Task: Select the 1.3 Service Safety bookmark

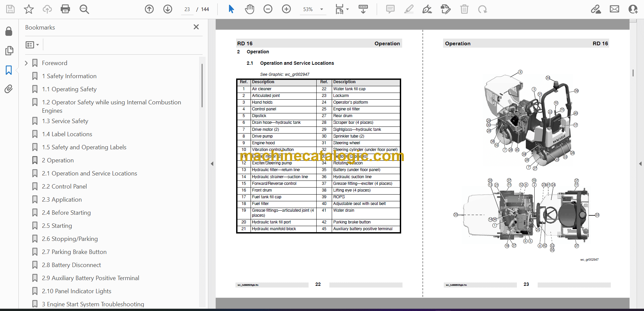Action: point(65,121)
